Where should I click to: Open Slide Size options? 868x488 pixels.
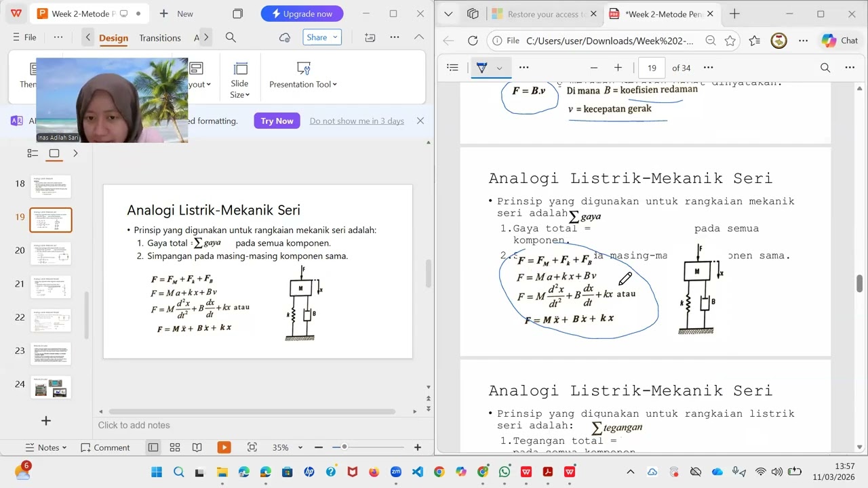[x=239, y=80]
